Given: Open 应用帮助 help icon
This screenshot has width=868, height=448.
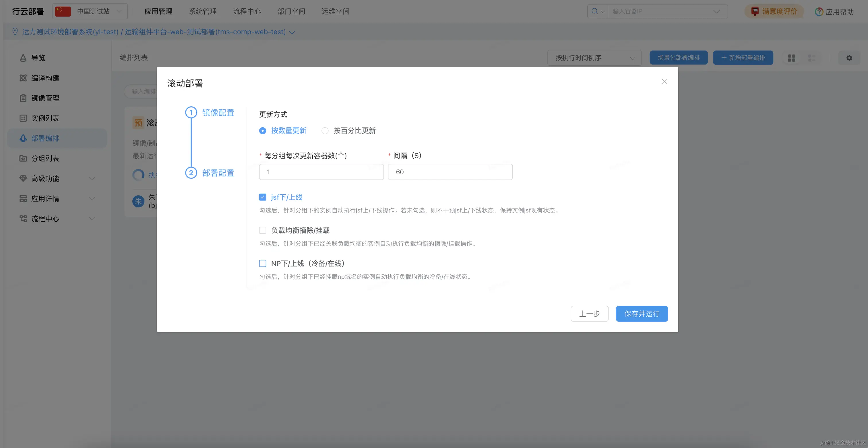Looking at the screenshot, I should pyautogui.click(x=819, y=12).
